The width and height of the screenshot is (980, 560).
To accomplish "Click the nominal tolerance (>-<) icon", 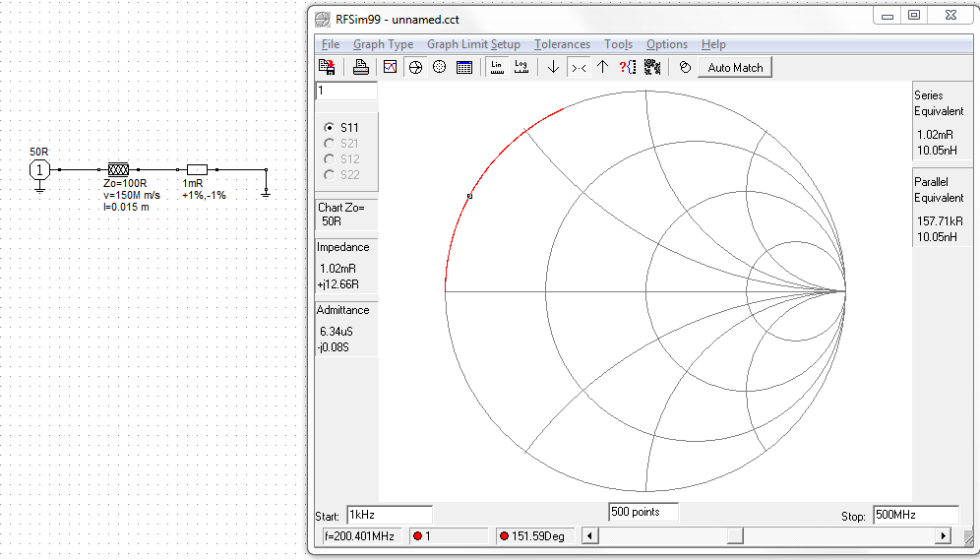I will (578, 67).
